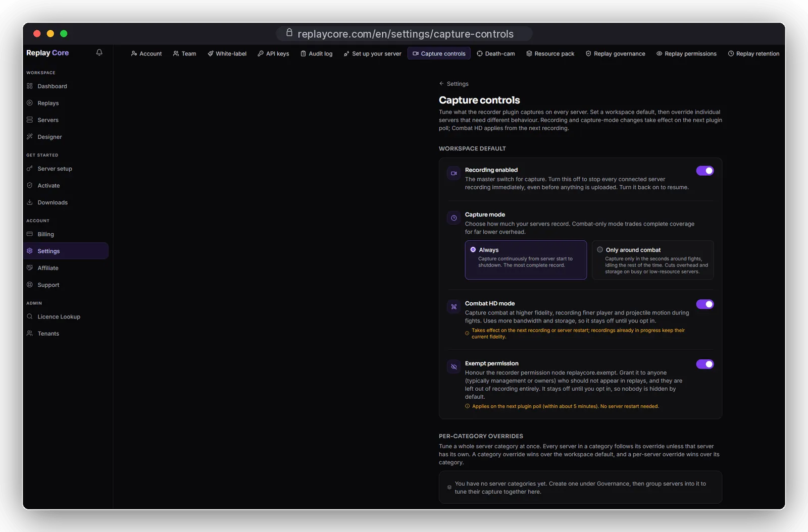Screen dimensions: 808x532
Task: Click the Licence Lookup magnifier icon
Action: (x=30, y=316)
